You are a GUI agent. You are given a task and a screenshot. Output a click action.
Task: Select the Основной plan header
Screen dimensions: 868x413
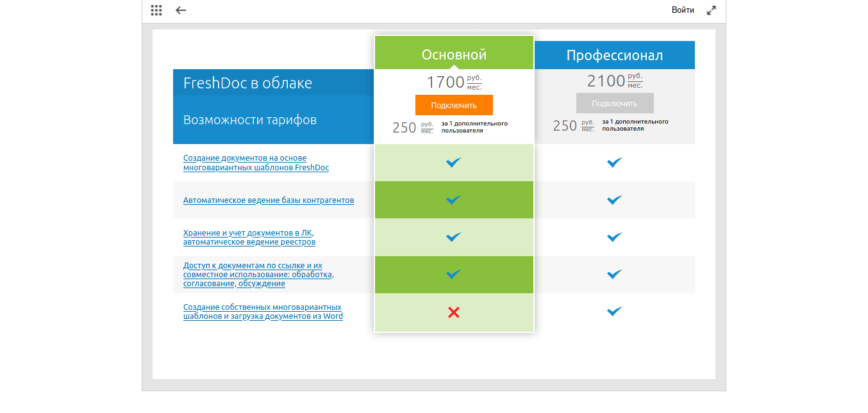[x=454, y=54]
